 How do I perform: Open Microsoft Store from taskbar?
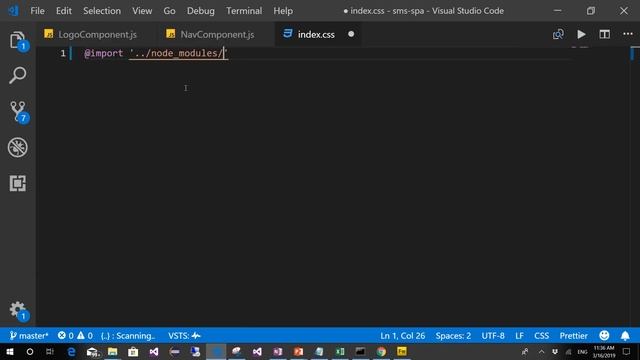(133, 351)
